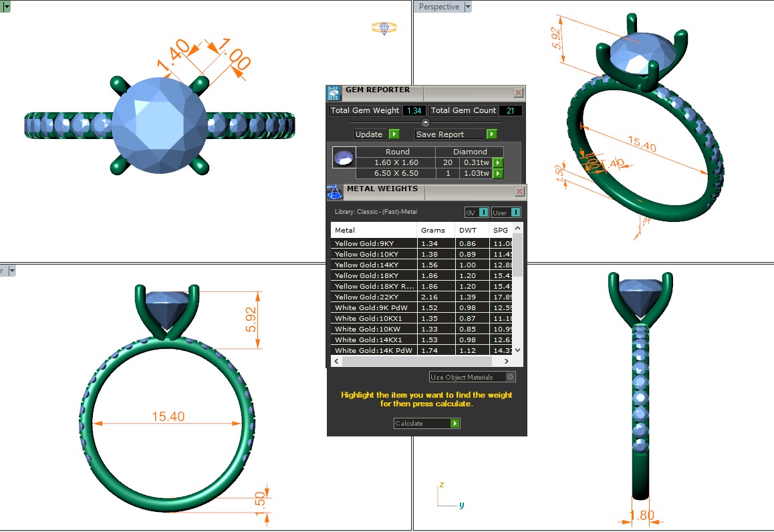The width and height of the screenshot is (774, 532).
Task: Open the Perspective viewport dropdown arrow
Action: [468, 7]
